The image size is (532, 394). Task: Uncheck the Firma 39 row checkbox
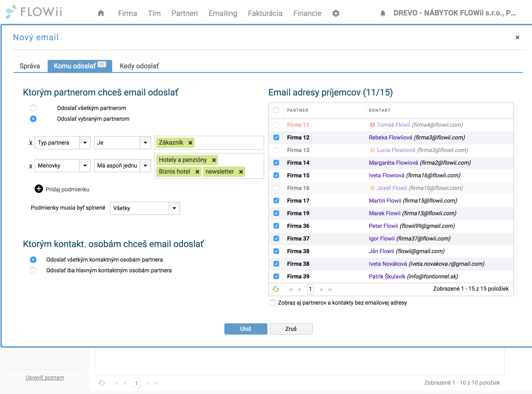[276, 276]
